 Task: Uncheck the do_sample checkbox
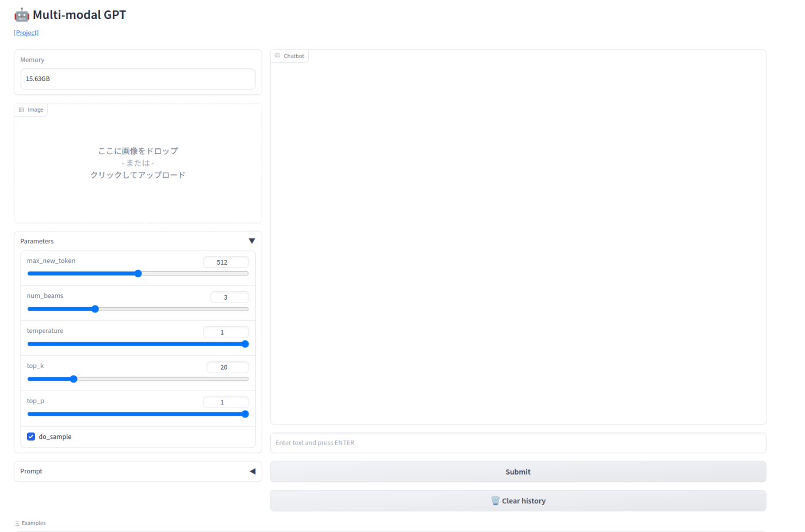point(31,437)
